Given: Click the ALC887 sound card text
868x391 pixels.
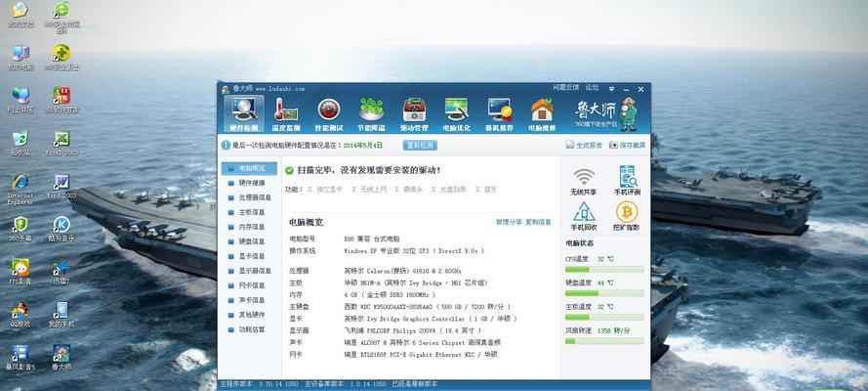Looking at the screenshot, I should [422, 342].
